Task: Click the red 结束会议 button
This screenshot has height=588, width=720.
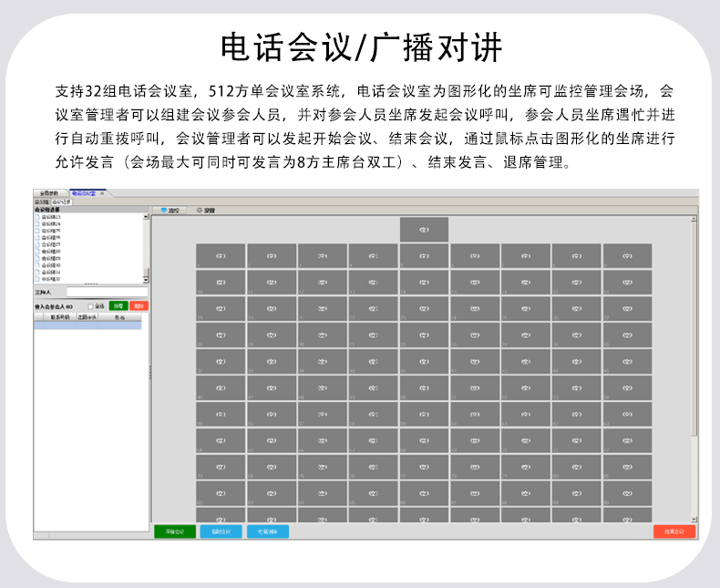Action: pyautogui.click(x=674, y=531)
